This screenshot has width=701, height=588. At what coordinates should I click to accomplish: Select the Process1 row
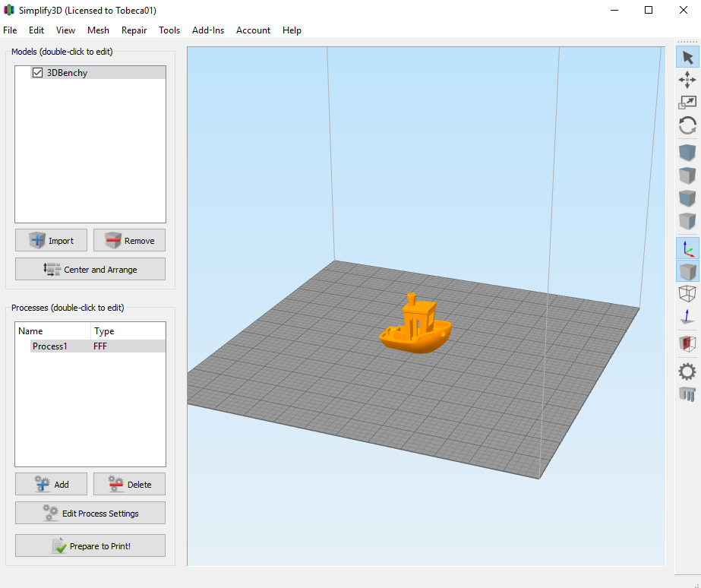point(97,346)
